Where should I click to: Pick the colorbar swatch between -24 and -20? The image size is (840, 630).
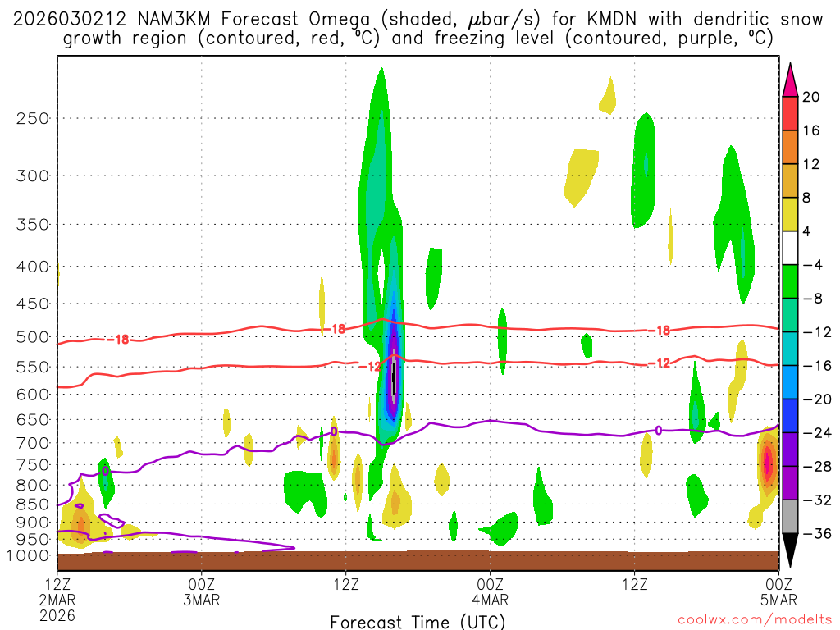790,416
